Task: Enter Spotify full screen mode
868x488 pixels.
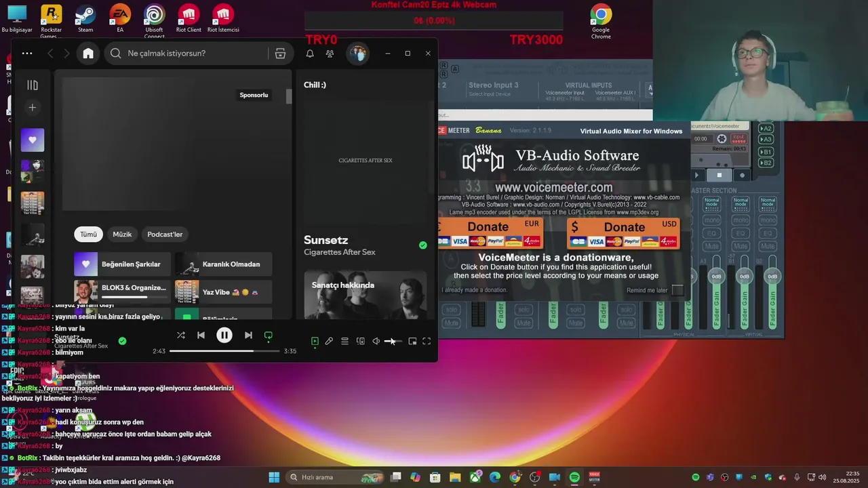Action: coord(427,342)
